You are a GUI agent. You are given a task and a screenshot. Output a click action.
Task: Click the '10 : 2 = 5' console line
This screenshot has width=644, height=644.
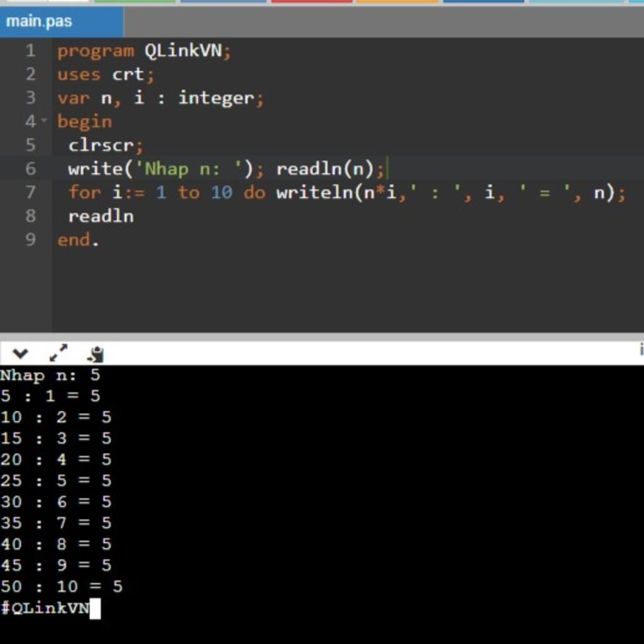point(56,418)
